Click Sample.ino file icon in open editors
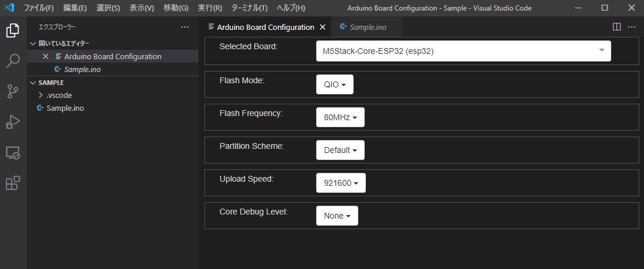Image resolution: width=644 pixels, height=269 pixels. [x=57, y=70]
